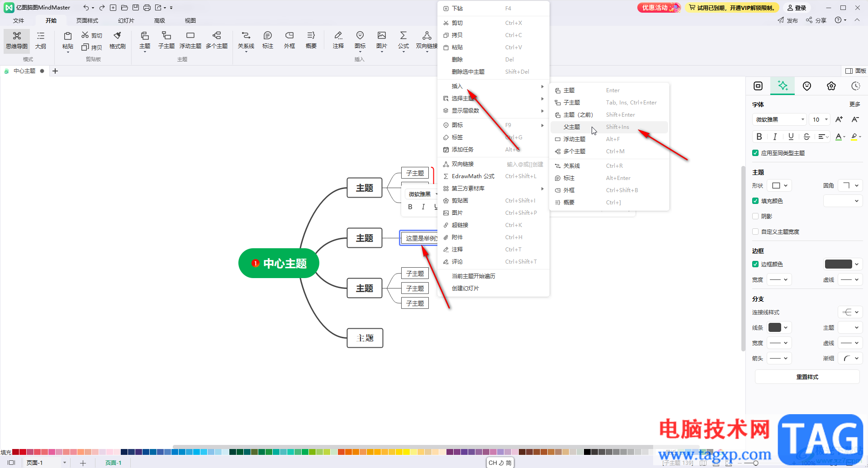Open the 幻灯片 ribbon tab
The width and height of the screenshot is (868, 468).
tap(126, 20)
